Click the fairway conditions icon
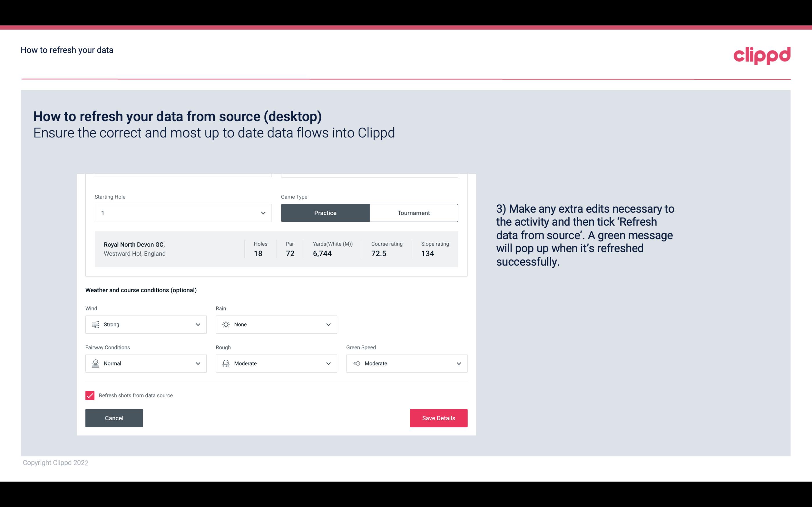The image size is (812, 507). [95, 363]
